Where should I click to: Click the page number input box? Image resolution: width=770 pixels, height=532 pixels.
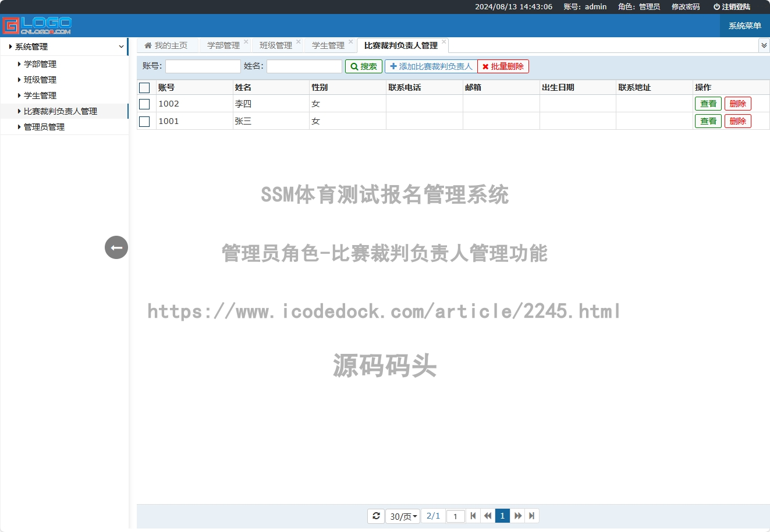pos(455,516)
